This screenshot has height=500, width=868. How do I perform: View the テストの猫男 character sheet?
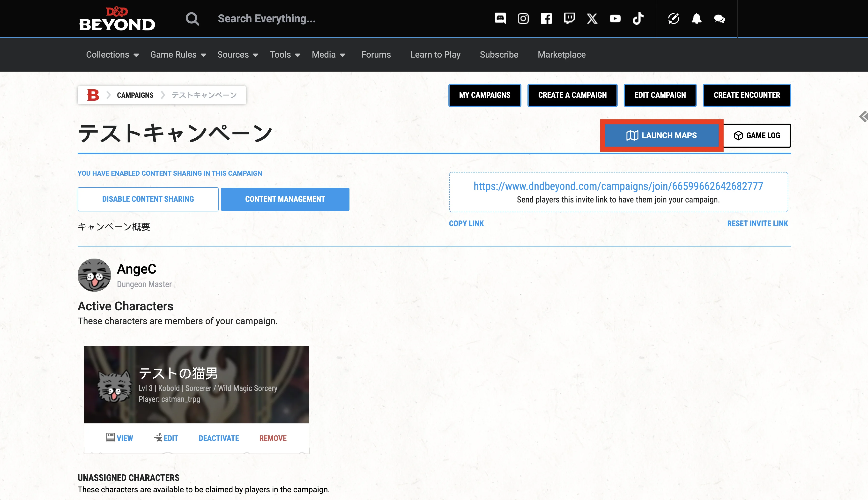coord(119,438)
